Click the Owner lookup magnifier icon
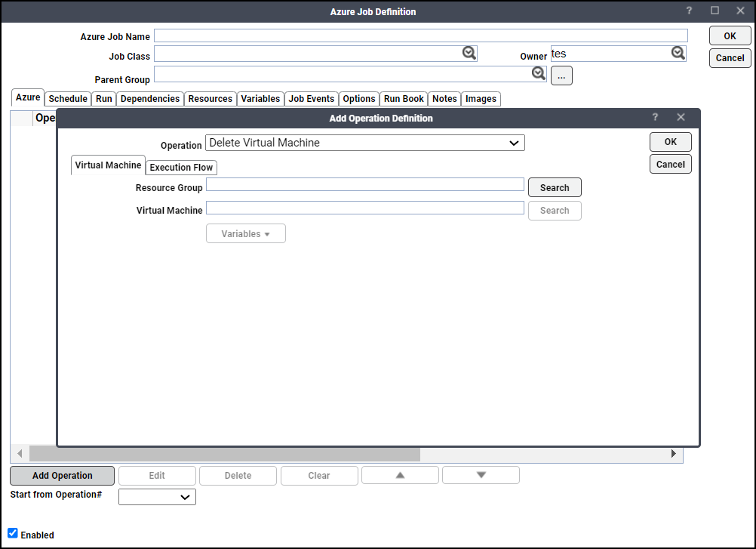This screenshot has height=549, width=756. tap(678, 53)
